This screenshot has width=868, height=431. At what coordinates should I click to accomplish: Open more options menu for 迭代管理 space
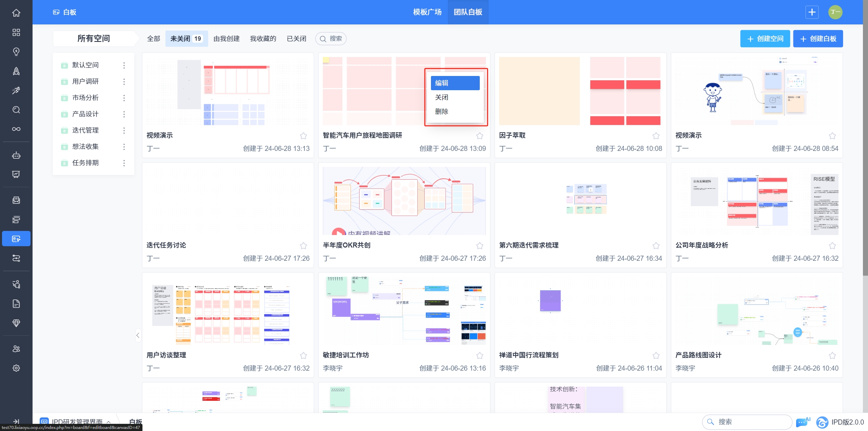pyautogui.click(x=124, y=130)
